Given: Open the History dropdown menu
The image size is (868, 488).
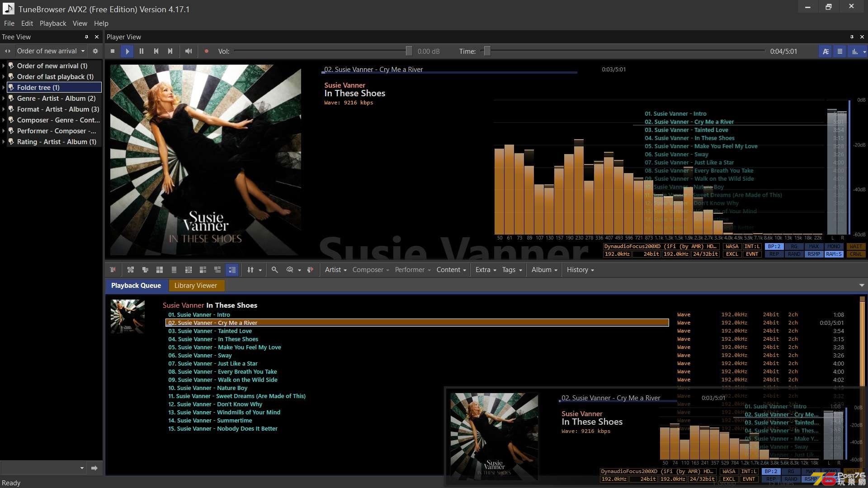Looking at the screenshot, I should (580, 270).
